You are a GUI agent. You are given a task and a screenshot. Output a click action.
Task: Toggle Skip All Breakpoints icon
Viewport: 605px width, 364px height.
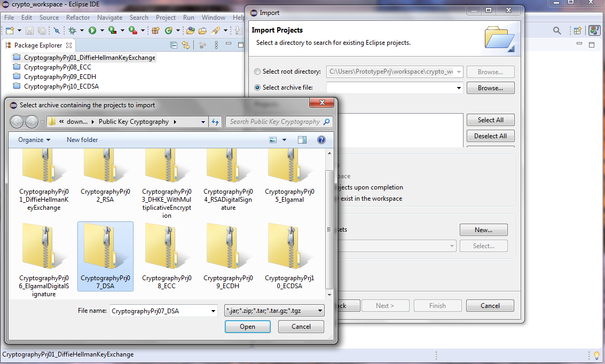57,30
